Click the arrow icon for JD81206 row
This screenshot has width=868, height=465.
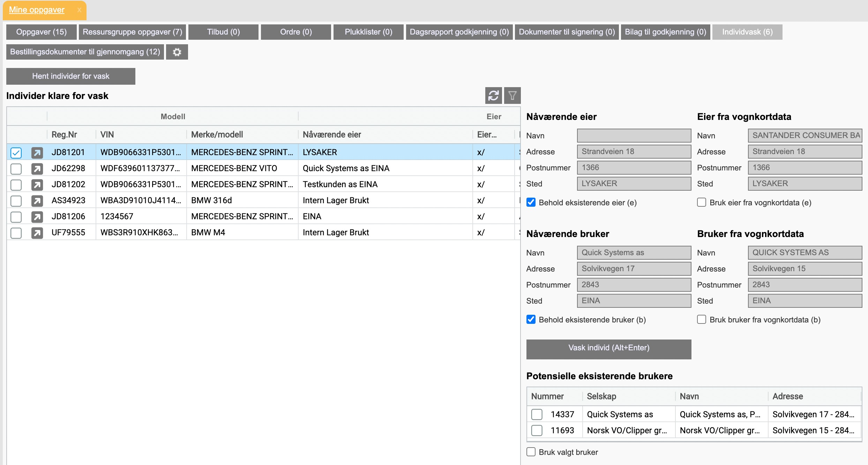[37, 217]
